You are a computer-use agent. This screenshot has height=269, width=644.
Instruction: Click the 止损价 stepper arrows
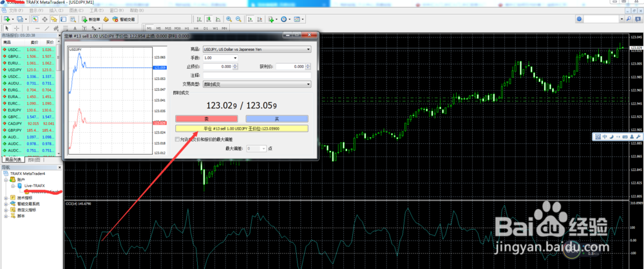(236, 66)
